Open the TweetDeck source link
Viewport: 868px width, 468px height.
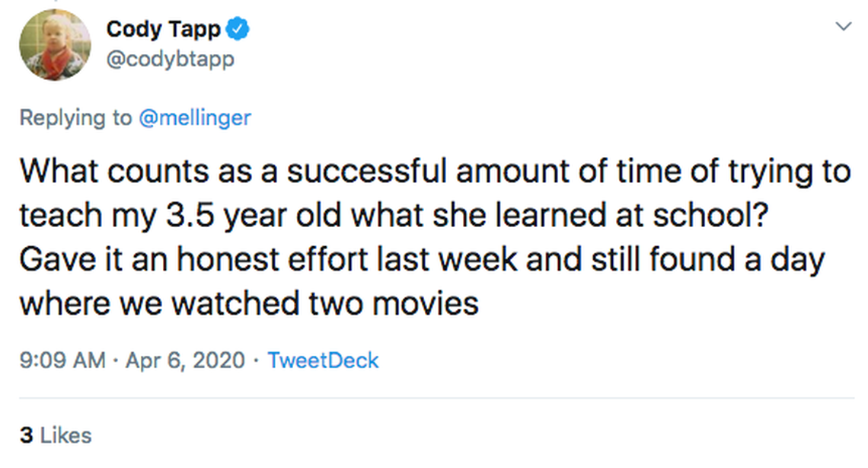[x=323, y=360]
